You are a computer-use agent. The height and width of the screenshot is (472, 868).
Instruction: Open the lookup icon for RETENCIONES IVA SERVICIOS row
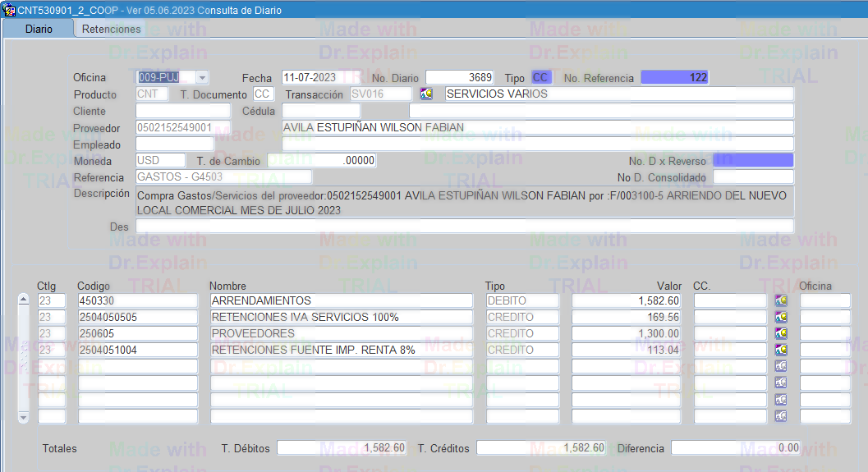click(781, 318)
